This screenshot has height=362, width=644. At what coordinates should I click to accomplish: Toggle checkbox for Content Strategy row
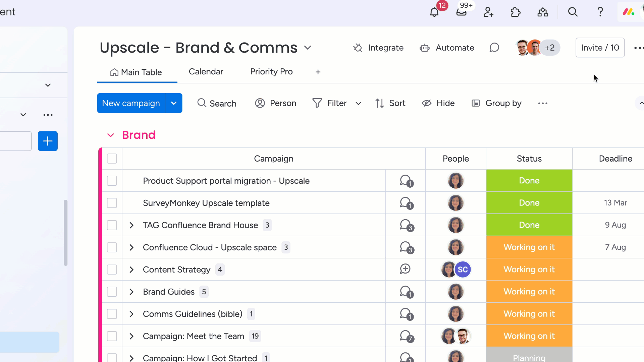tap(112, 269)
